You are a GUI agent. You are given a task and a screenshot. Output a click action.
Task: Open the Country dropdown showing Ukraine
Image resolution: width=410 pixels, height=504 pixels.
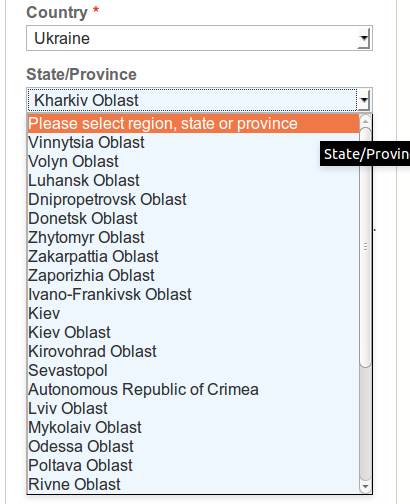[x=199, y=38]
